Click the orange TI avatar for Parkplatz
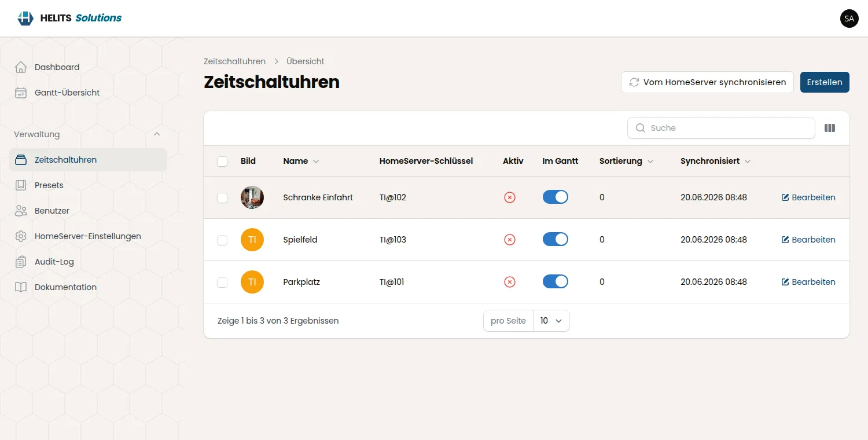The width and height of the screenshot is (868, 440). tap(252, 282)
